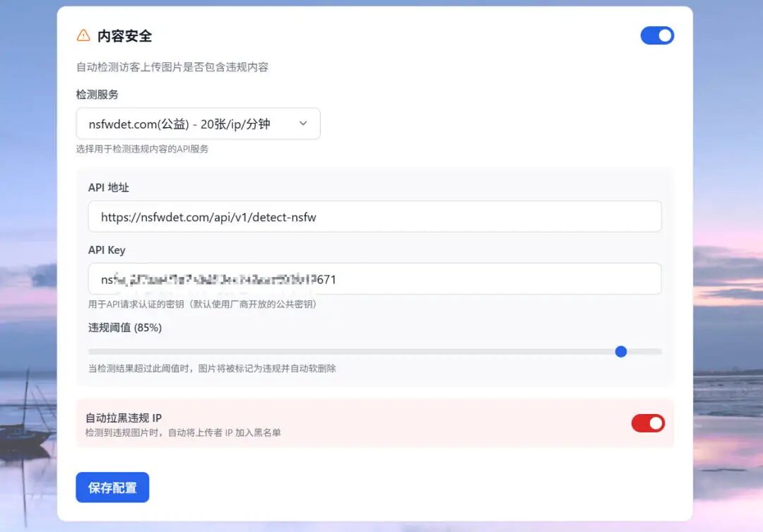Enable content safety via the top-right toggle
763x532 pixels.
(657, 35)
